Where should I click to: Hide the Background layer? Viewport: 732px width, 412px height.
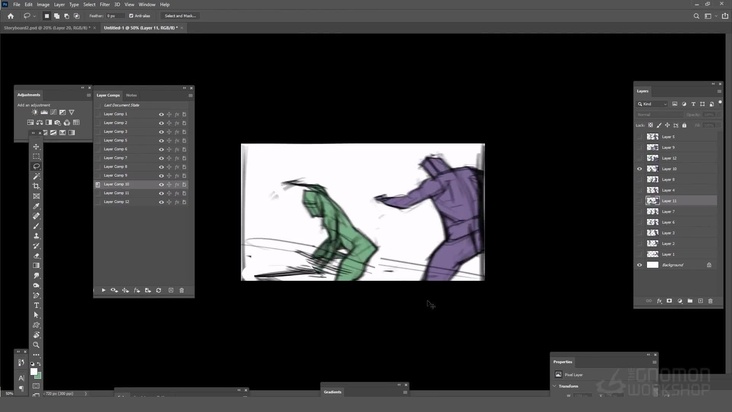tap(640, 265)
